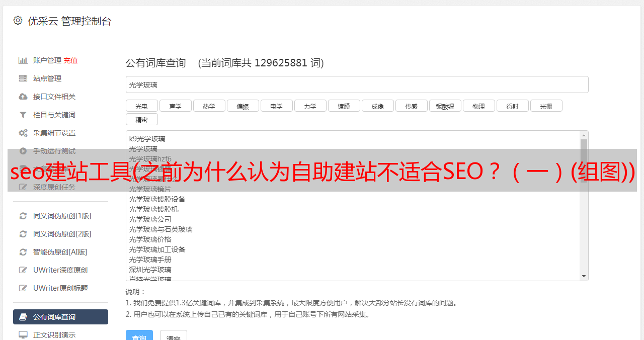The width and height of the screenshot is (644, 340).
Task: Click the edit icon beside UWriter深度原创
Action: pyautogui.click(x=23, y=270)
